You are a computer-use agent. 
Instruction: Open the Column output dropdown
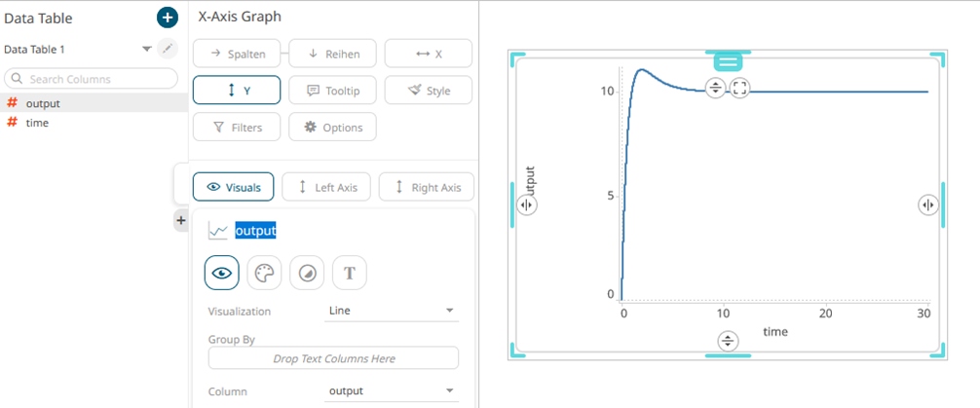[392, 390]
